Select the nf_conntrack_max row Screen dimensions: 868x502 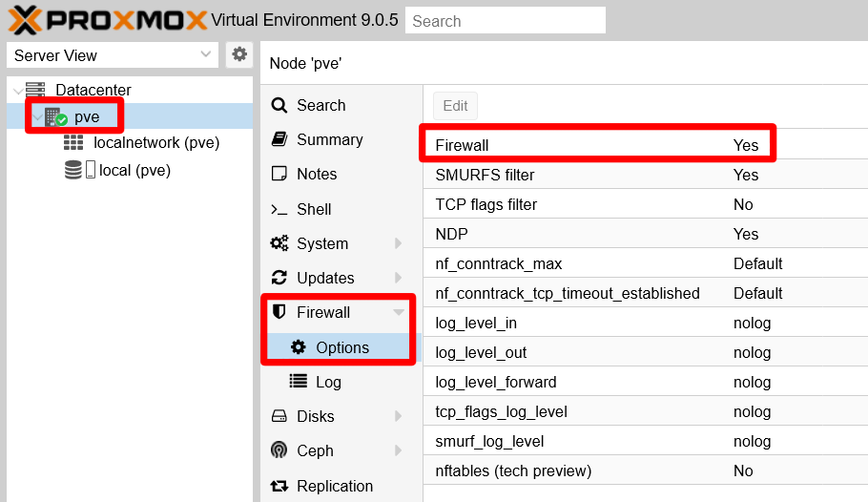(x=646, y=263)
